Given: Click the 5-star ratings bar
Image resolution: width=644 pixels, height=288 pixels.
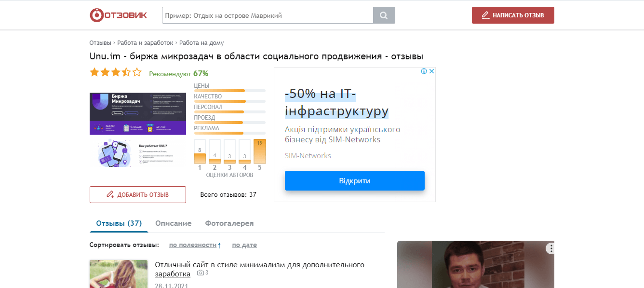Looking at the screenshot, I should coord(259,151).
